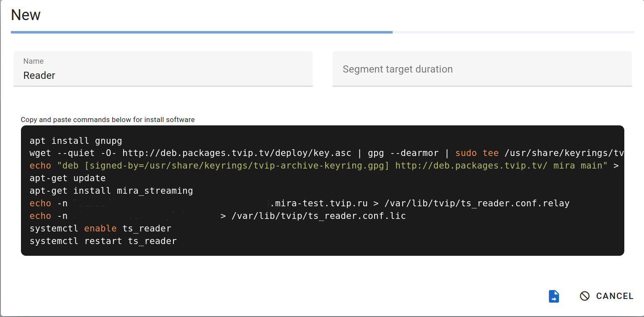
Task: Click the Segment target duration field
Action: (482, 69)
